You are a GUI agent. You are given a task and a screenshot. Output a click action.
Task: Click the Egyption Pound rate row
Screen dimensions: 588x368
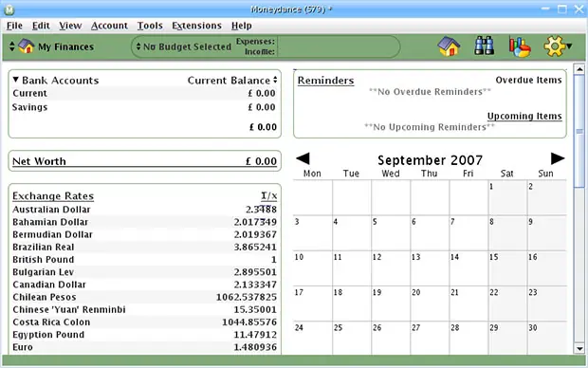(144, 335)
